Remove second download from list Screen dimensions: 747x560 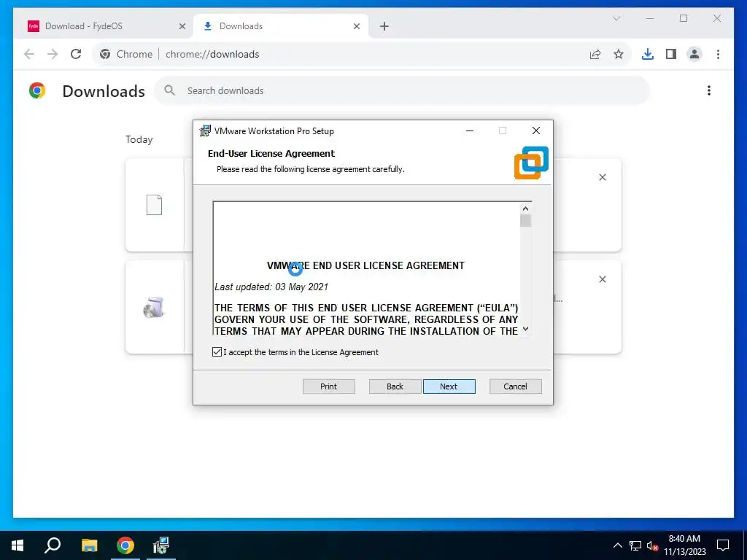(x=602, y=279)
